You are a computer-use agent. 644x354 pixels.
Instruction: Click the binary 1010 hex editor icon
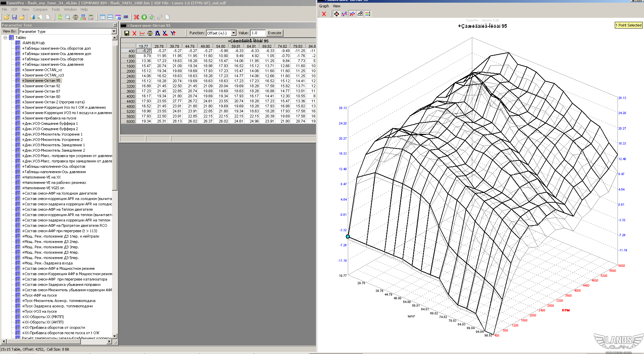pyautogui.click(x=60, y=17)
